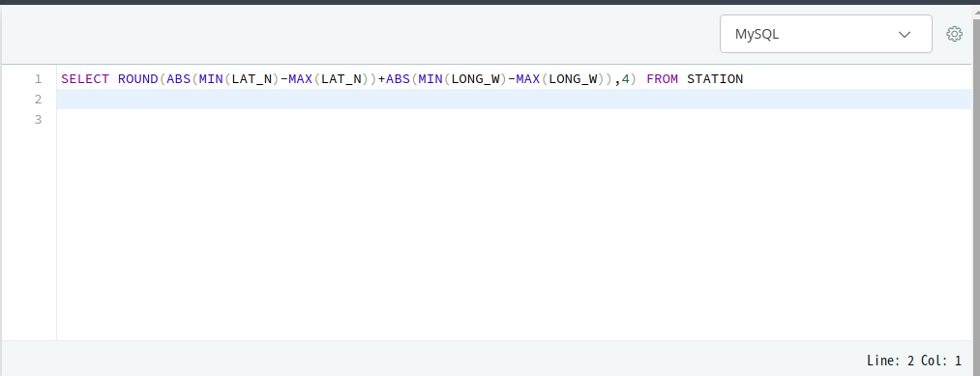Click line number 1 in gutter
Viewport: 980px width, 376px height.
(38, 79)
